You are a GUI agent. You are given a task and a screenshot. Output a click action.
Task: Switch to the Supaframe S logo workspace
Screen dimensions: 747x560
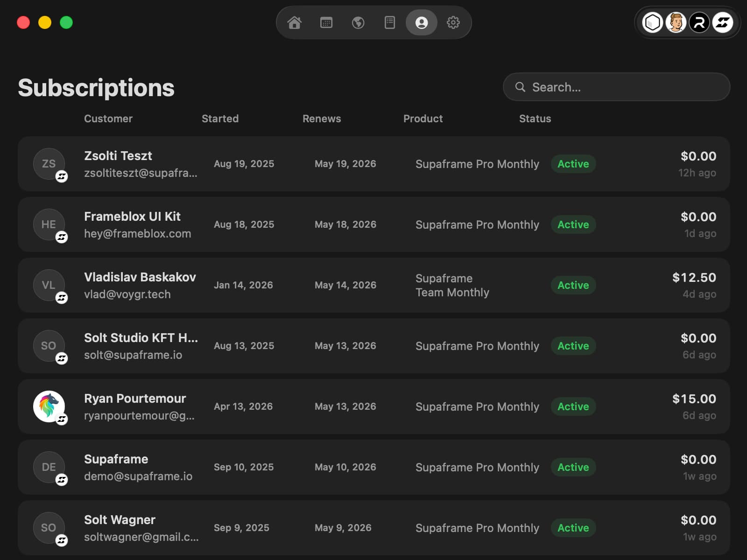point(723,22)
